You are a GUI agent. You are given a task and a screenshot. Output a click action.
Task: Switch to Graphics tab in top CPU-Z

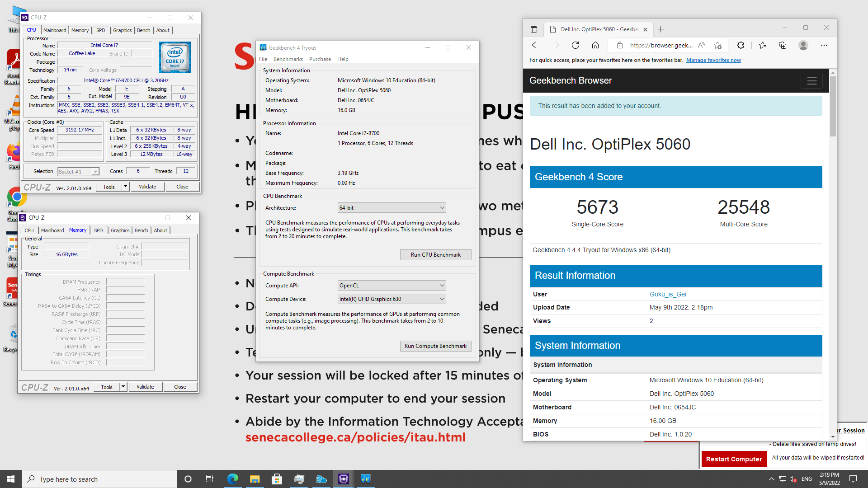coord(123,30)
